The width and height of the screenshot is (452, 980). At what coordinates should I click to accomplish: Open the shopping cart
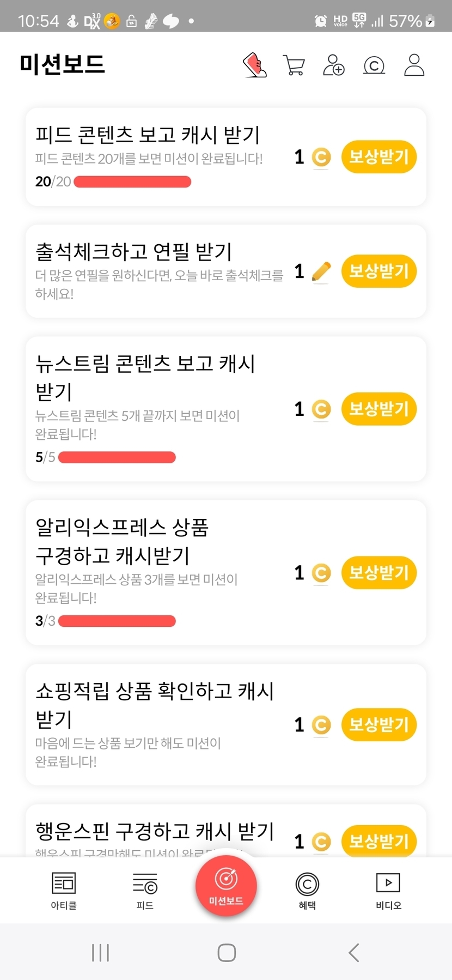click(294, 65)
